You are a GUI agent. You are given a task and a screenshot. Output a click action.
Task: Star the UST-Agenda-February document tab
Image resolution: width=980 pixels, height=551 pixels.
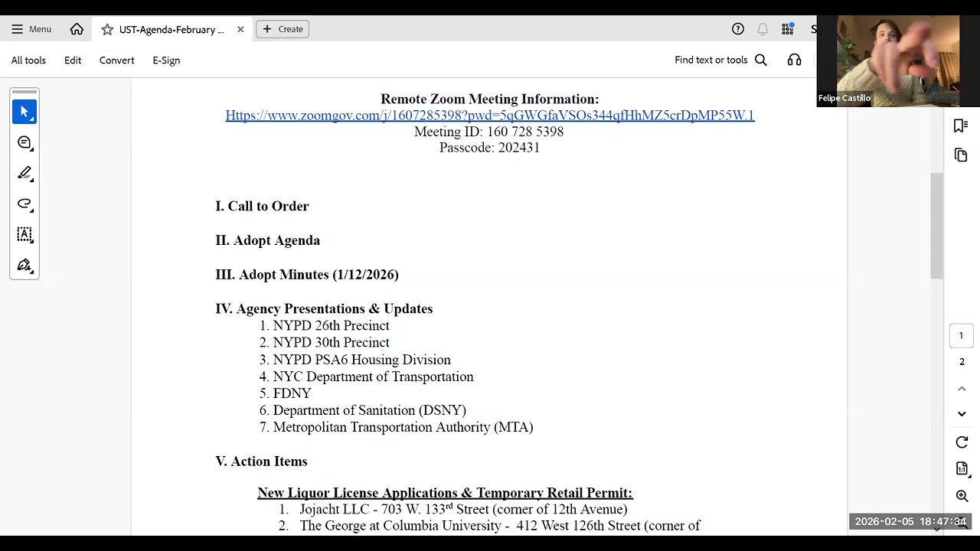(x=107, y=29)
